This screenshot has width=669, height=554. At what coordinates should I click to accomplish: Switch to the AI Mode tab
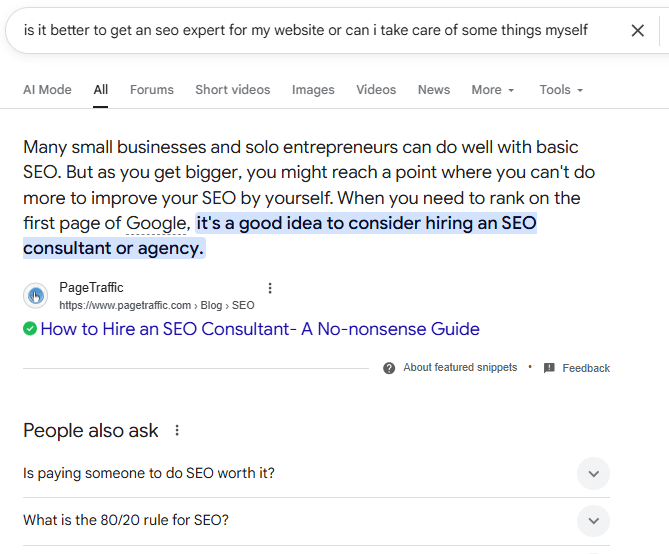tap(47, 90)
